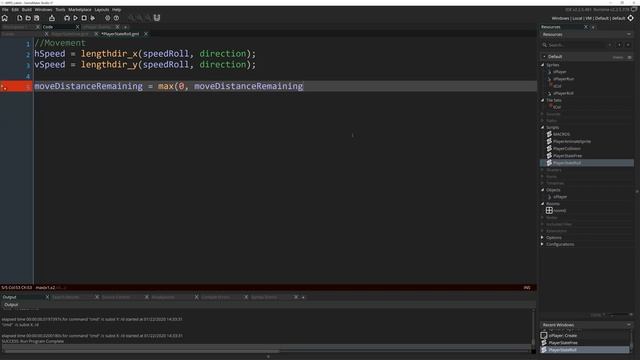The width and height of the screenshot is (640, 360).
Task: Create executable with the toolbar icon
Action: pyautogui.click(x=52, y=18)
